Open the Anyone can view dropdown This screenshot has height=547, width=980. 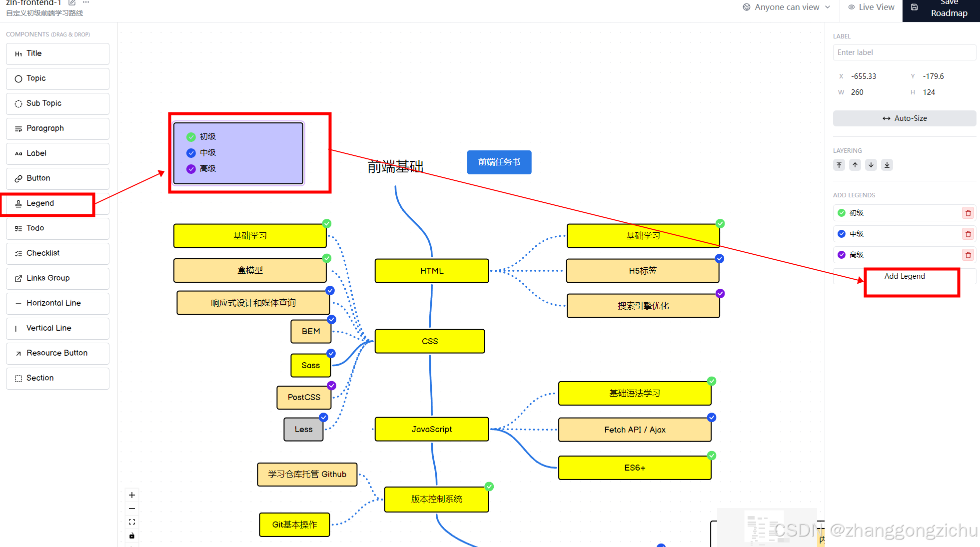[787, 7]
